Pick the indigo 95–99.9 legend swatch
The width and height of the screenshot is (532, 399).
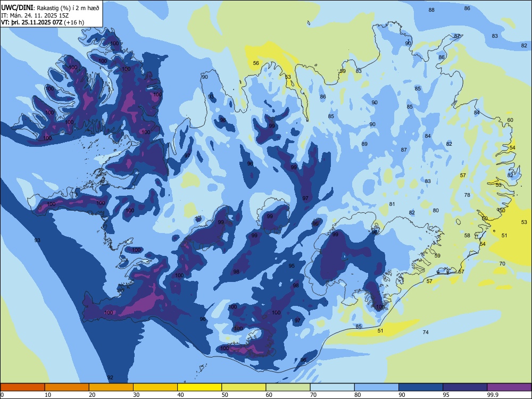coord(465,387)
